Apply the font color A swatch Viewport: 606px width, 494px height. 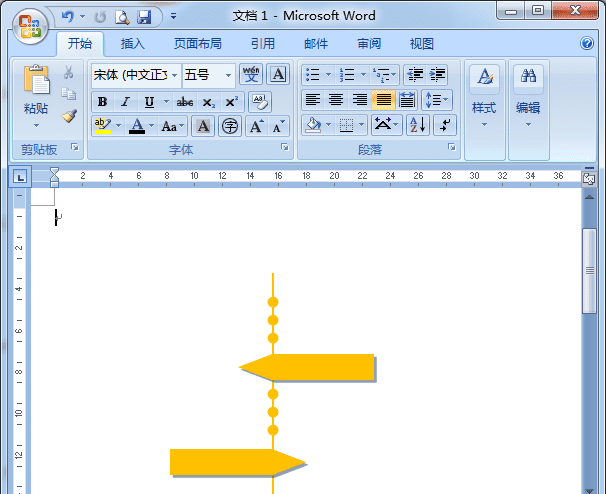[x=137, y=126]
